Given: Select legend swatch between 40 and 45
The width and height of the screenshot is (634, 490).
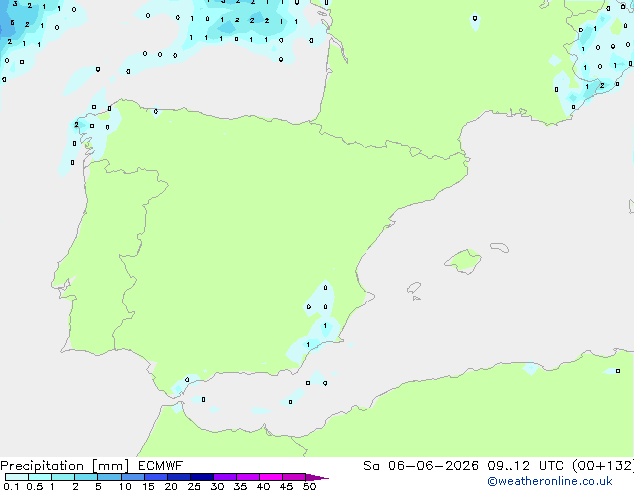Looking at the screenshot, I should [271, 477].
